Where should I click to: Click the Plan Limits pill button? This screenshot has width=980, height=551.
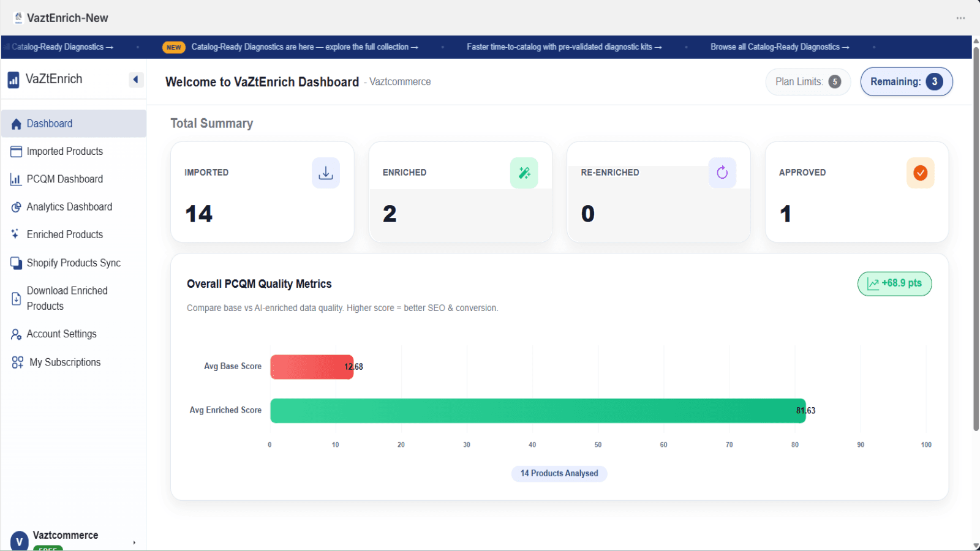click(x=808, y=82)
